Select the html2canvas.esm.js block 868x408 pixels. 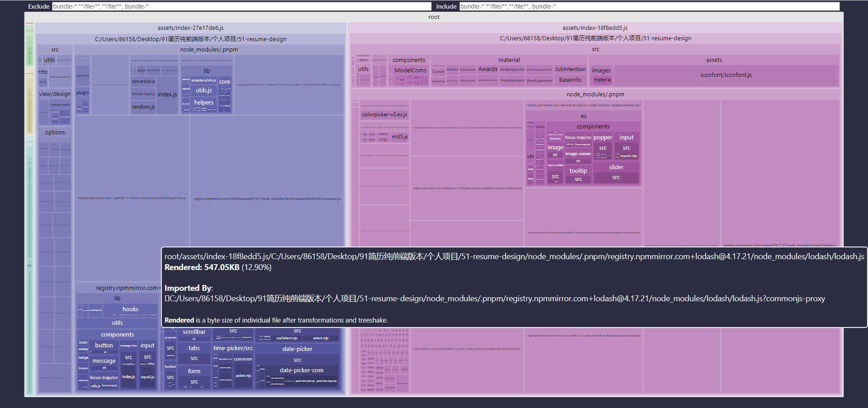point(267,199)
